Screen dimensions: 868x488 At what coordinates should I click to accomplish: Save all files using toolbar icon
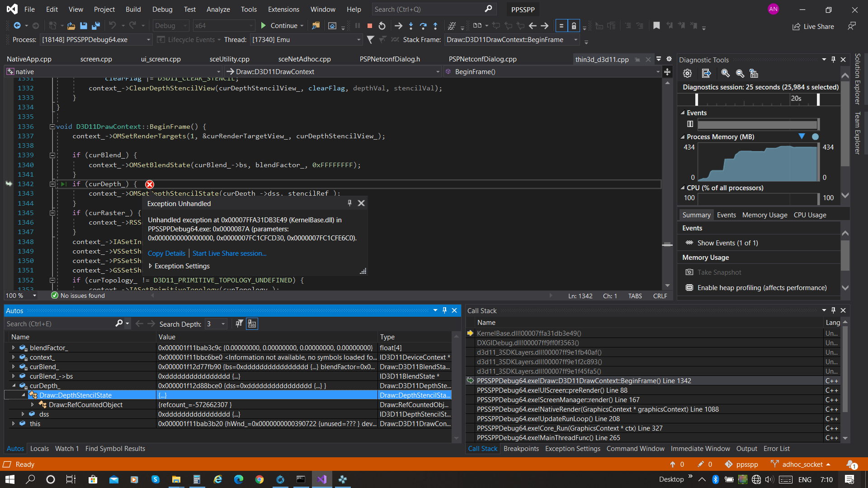95,26
